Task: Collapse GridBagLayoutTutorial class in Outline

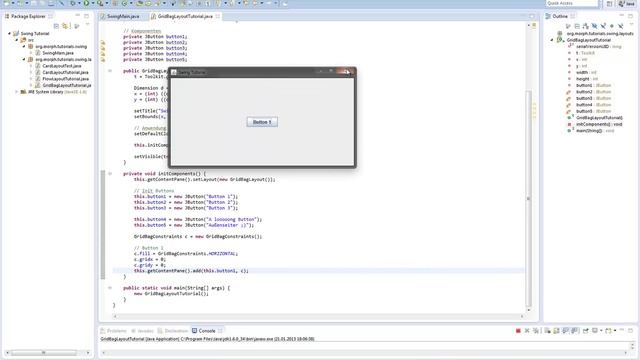Action: click(552, 40)
